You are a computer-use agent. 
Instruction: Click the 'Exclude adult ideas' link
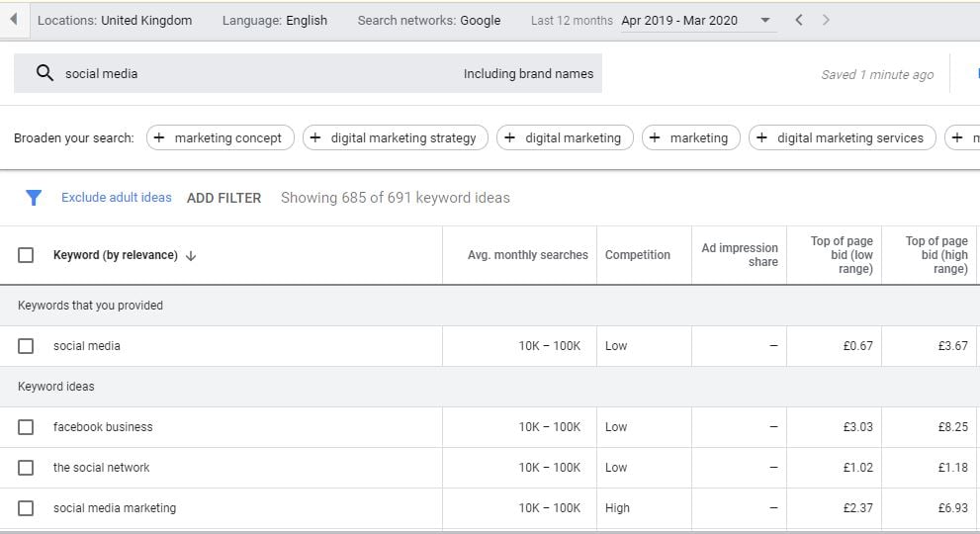click(116, 198)
